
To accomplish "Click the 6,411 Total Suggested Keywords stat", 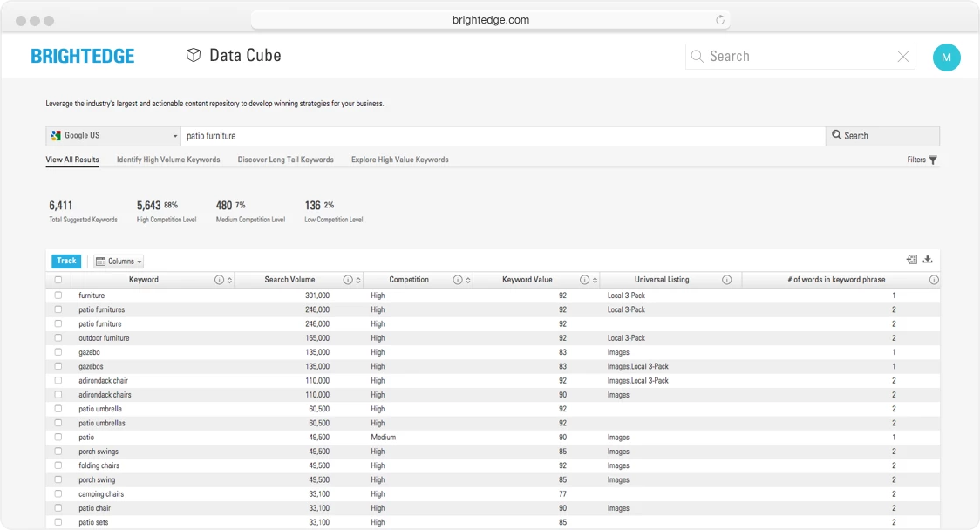I will click(x=83, y=211).
